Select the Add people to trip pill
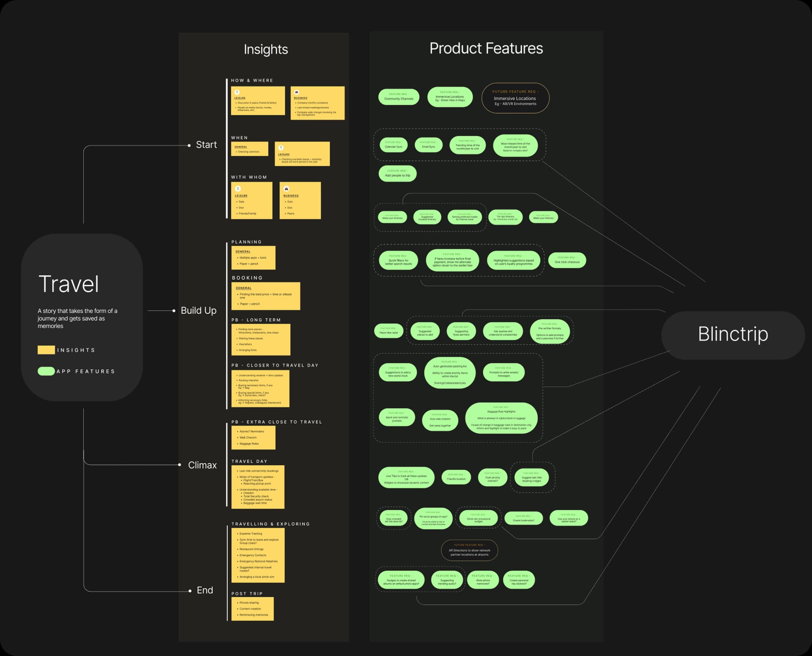This screenshot has height=656, width=812. pyautogui.click(x=398, y=174)
